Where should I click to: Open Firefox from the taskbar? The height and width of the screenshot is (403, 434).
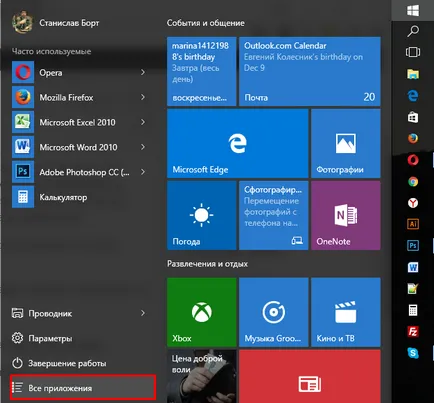point(413,138)
